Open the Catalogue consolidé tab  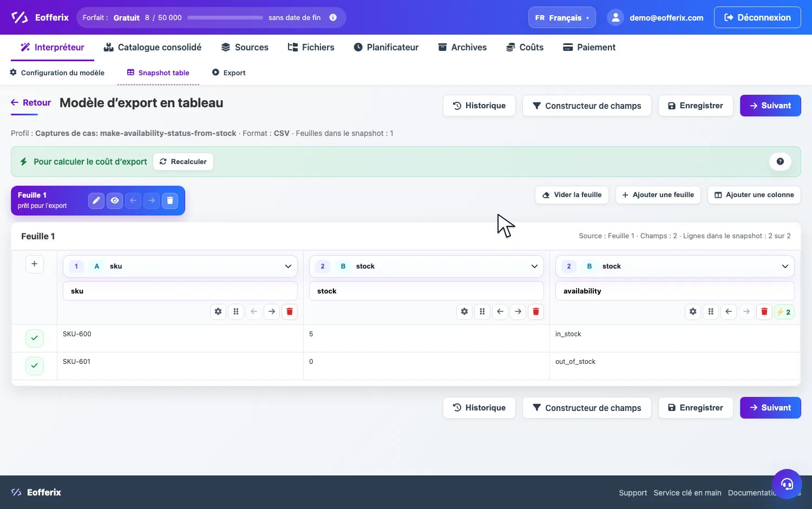(x=153, y=47)
